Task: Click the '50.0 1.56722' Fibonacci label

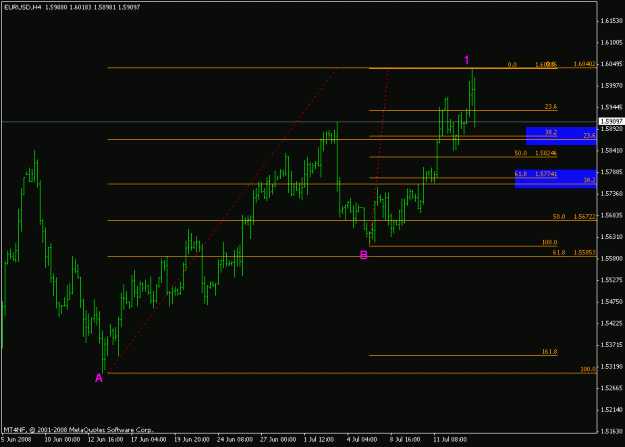Action: pos(574,217)
